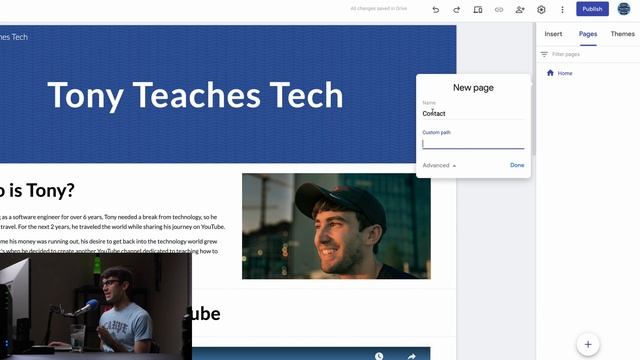Click the plus add page button
The height and width of the screenshot is (360, 640).
(588, 344)
